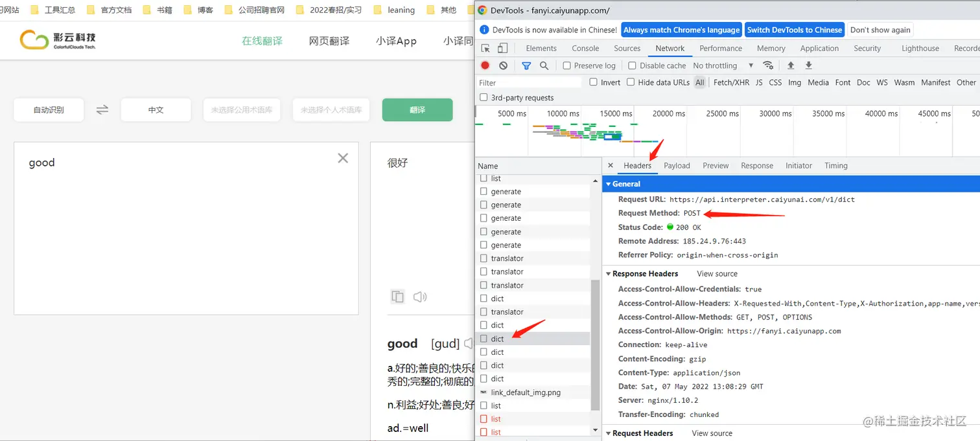Switch to Elements panel tab
The image size is (980, 441).
tap(541, 49)
